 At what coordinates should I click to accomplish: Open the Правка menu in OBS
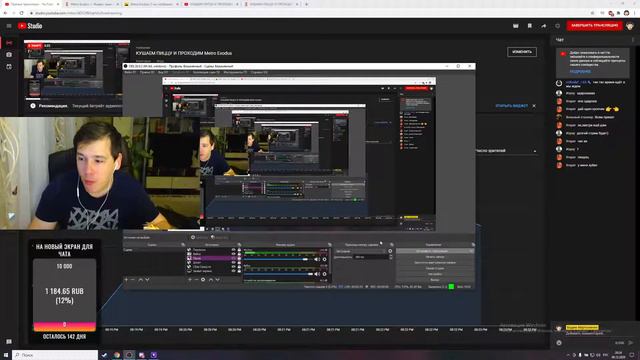click(147, 72)
